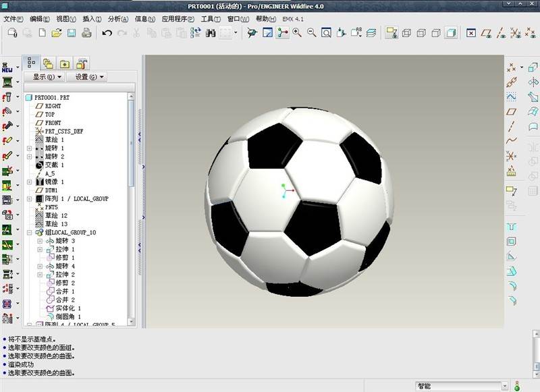
Task: Expand the 旋转 1 tree node
Action: 29,148
